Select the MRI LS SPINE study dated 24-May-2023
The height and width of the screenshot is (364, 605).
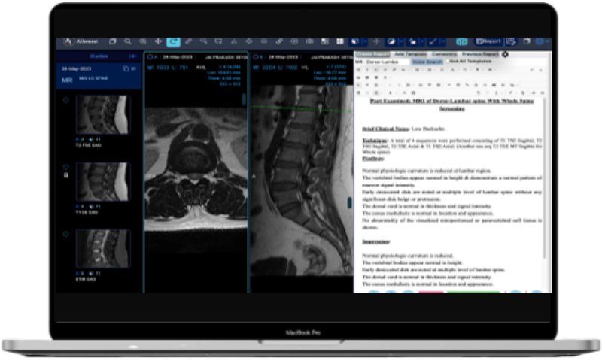click(99, 74)
